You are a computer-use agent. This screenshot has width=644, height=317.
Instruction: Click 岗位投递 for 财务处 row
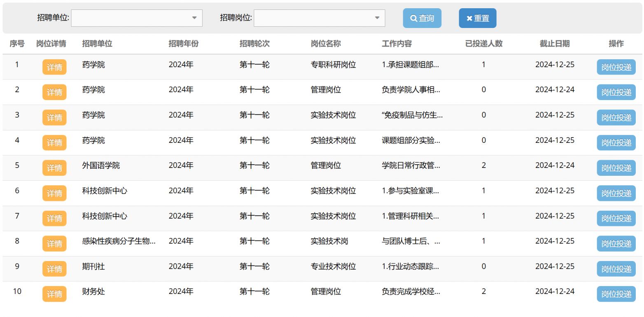[x=616, y=294]
